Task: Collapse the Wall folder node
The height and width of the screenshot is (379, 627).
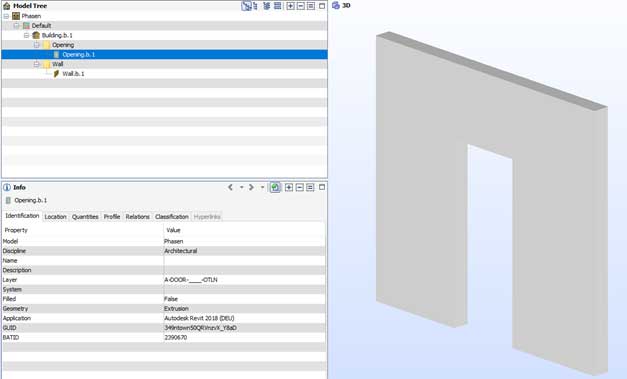Action: click(x=36, y=64)
